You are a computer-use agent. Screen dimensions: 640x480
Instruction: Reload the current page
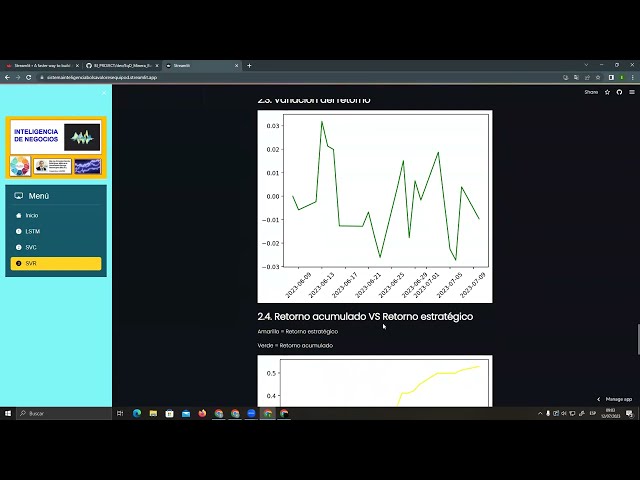click(29, 77)
